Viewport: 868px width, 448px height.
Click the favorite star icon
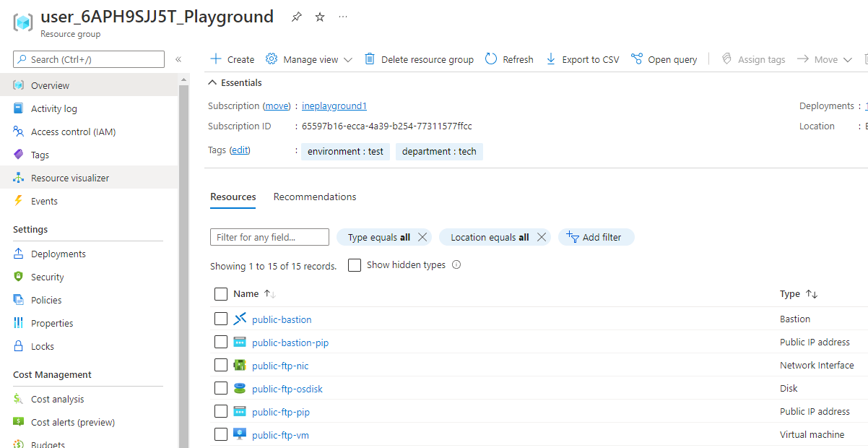tap(320, 17)
